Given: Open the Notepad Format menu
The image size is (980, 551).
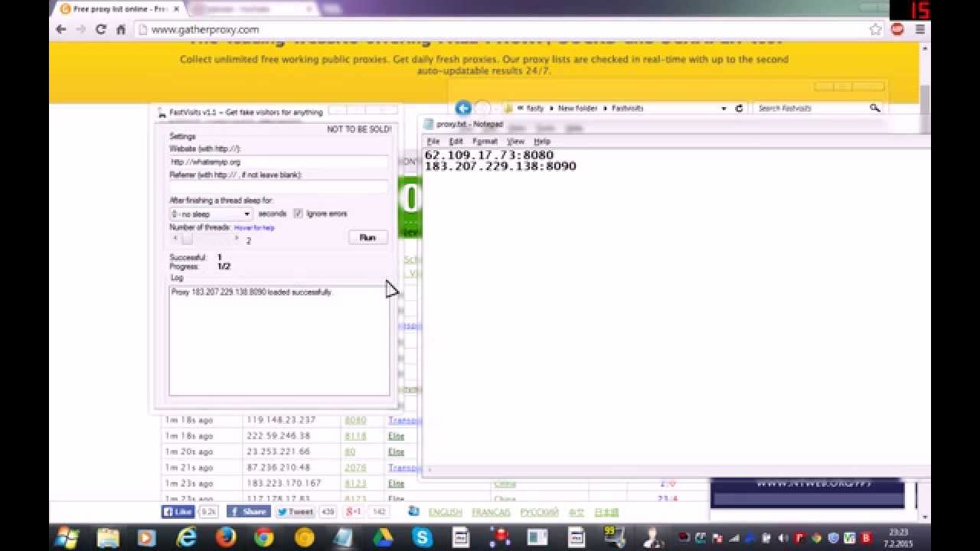Looking at the screenshot, I should click(485, 142).
